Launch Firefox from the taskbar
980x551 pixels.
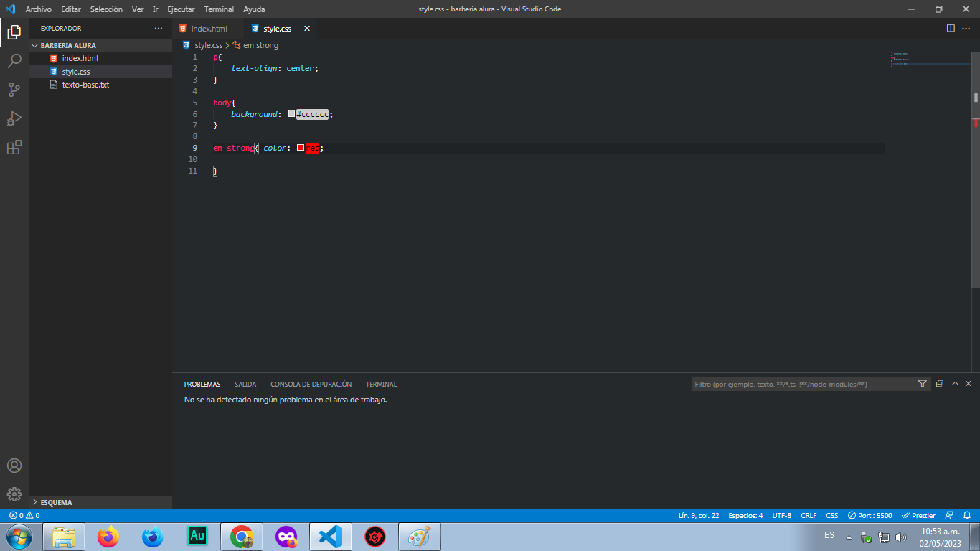(x=108, y=536)
